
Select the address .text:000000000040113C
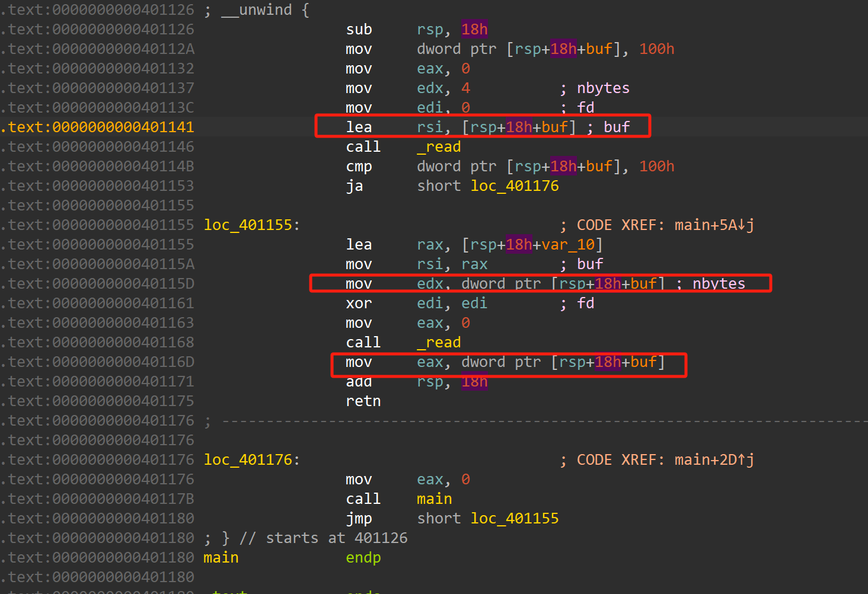[x=97, y=107]
